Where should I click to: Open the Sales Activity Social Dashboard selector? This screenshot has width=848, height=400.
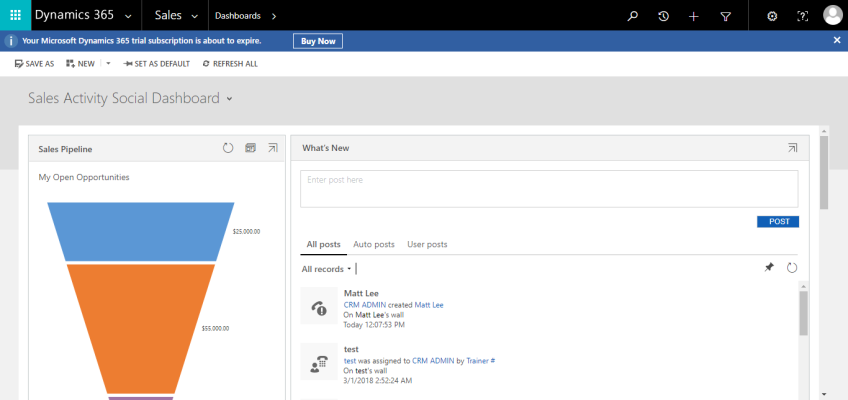(230, 99)
